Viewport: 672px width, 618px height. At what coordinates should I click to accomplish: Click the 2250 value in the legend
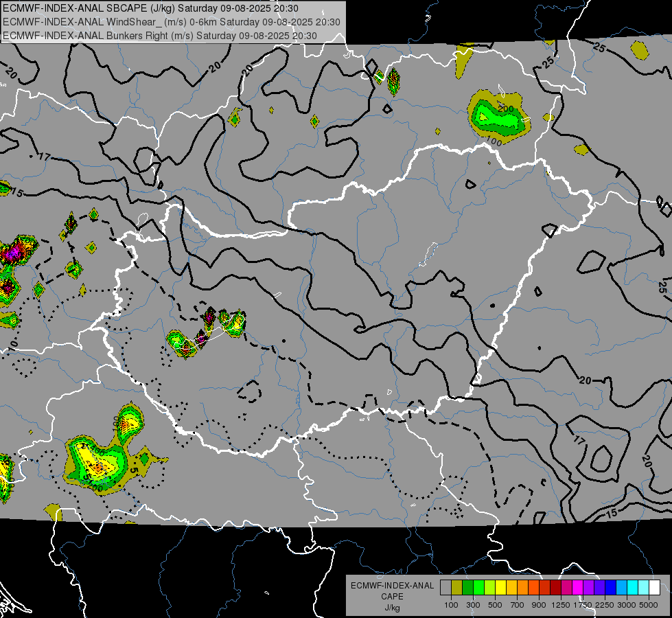tap(605, 605)
